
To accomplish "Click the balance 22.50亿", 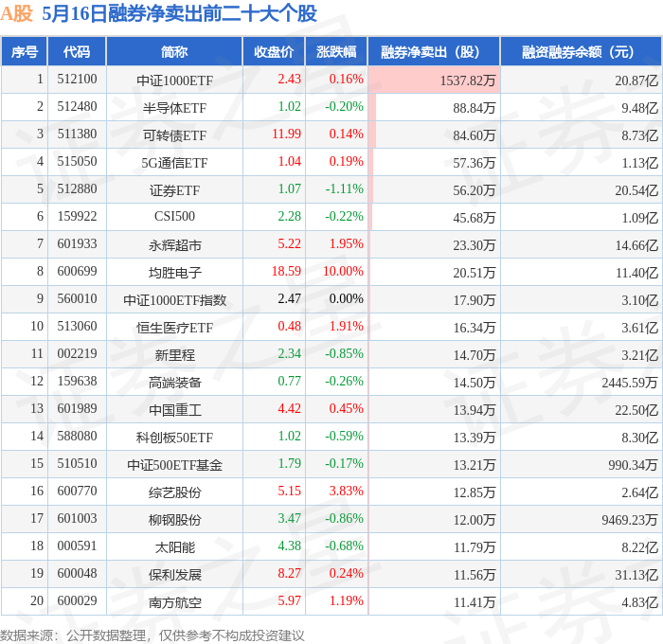I will [636, 410].
